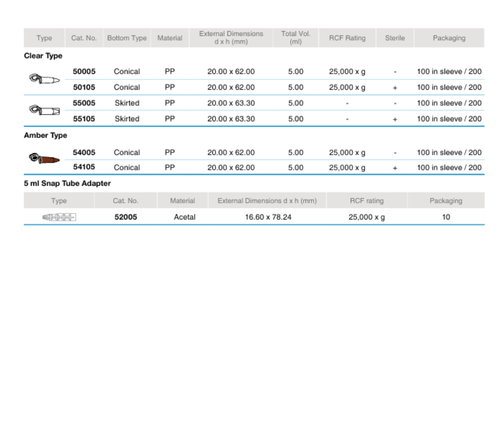504x423 pixels.
Task: Open adapter catalog number 52005
Action: 126,217
